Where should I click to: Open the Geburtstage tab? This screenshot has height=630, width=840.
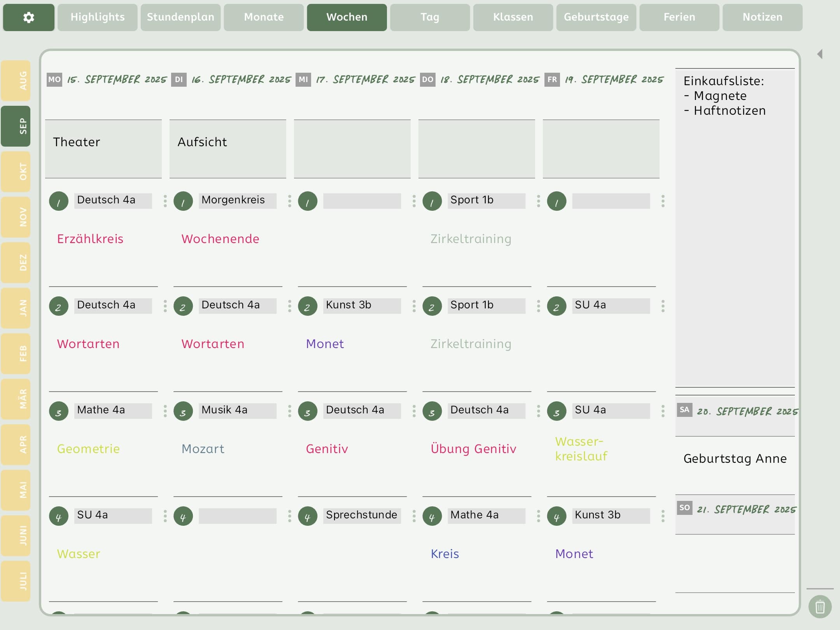[x=596, y=17]
